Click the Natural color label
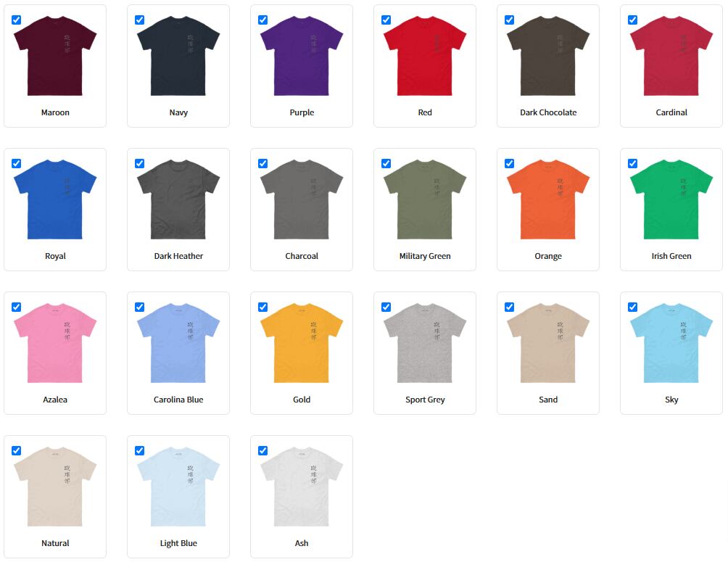728x562 pixels. pyautogui.click(x=55, y=543)
